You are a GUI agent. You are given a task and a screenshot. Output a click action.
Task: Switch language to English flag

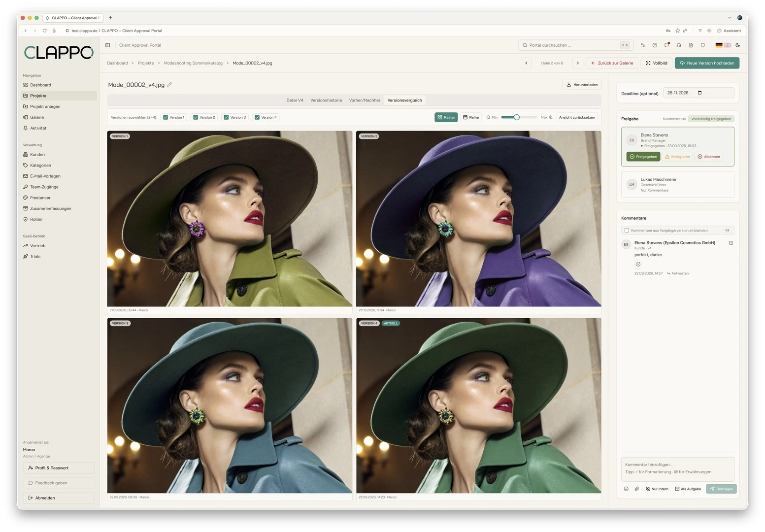pyautogui.click(x=728, y=45)
